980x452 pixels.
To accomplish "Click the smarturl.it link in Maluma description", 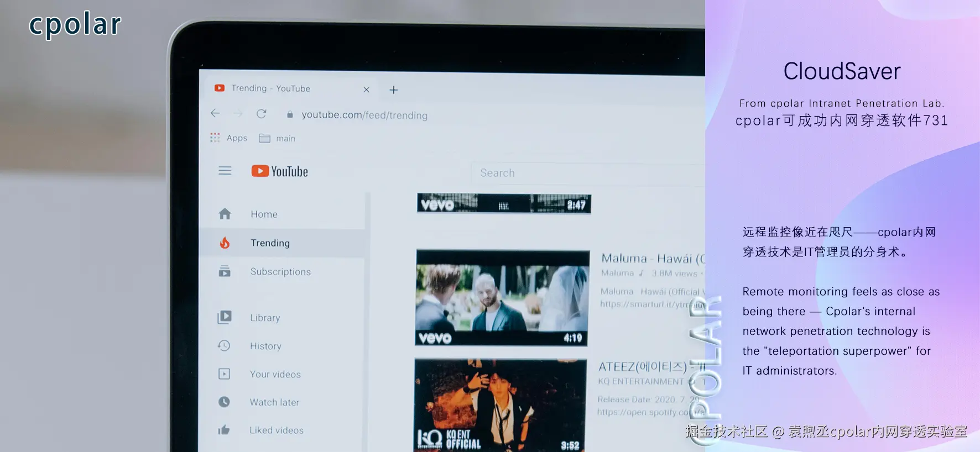I will tap(653, 304).
